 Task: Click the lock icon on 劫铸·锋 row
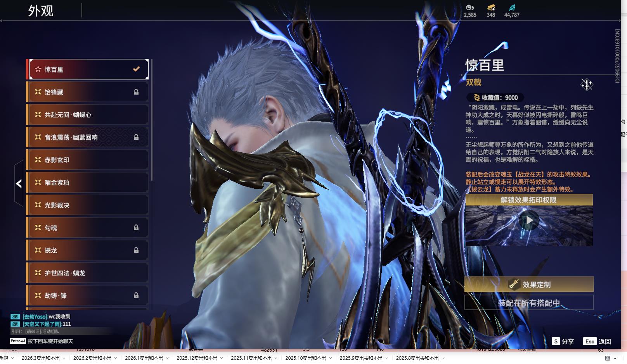[136, 295]
